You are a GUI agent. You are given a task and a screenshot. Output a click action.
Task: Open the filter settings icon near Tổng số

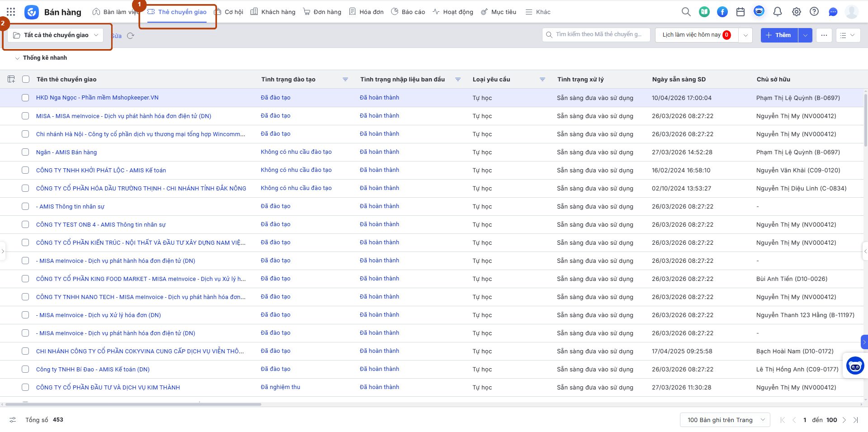point(13,420)
